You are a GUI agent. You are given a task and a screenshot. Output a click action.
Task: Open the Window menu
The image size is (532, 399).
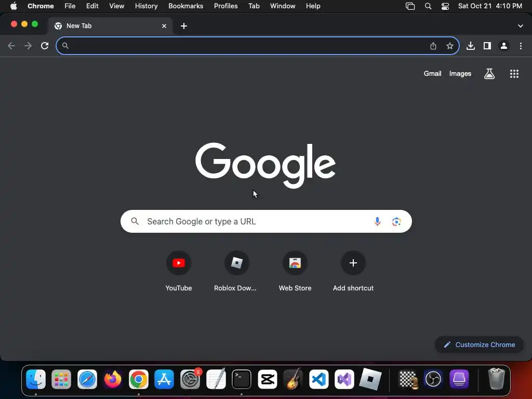click(283, 6)
